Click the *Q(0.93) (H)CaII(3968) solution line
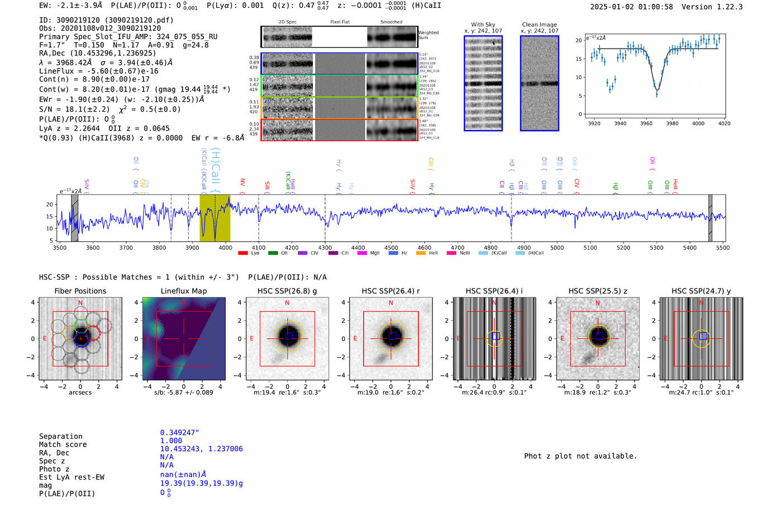Viewport: 782px width, 532px height. 142,138
